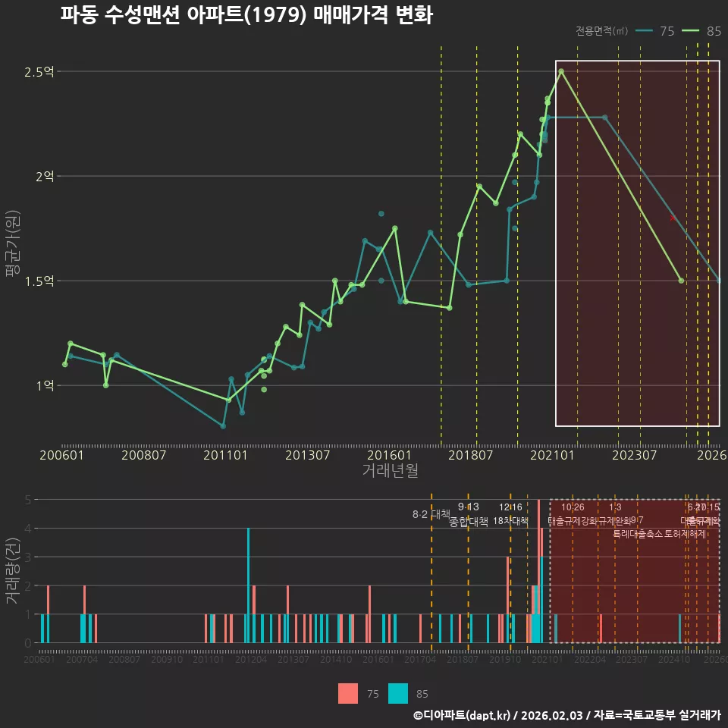Click the cyan 85 legend swatch at bottom
Screen dimensions: 728x728
[x=398, y=693]
